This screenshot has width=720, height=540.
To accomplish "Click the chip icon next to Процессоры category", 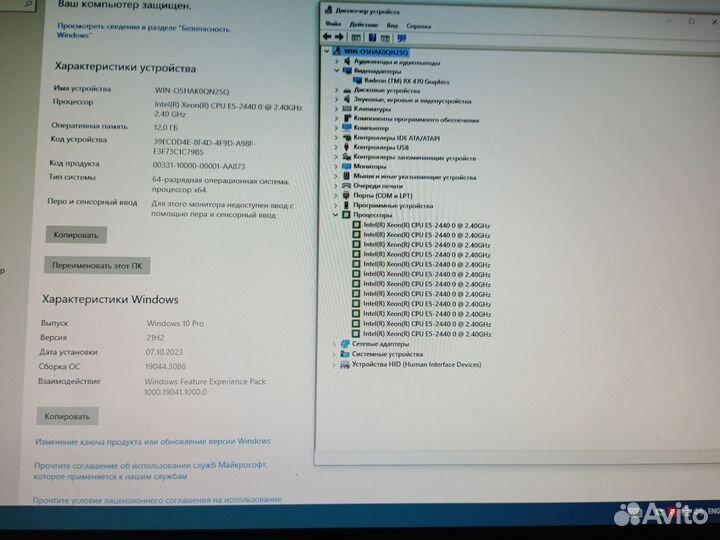I will [346, 214].
